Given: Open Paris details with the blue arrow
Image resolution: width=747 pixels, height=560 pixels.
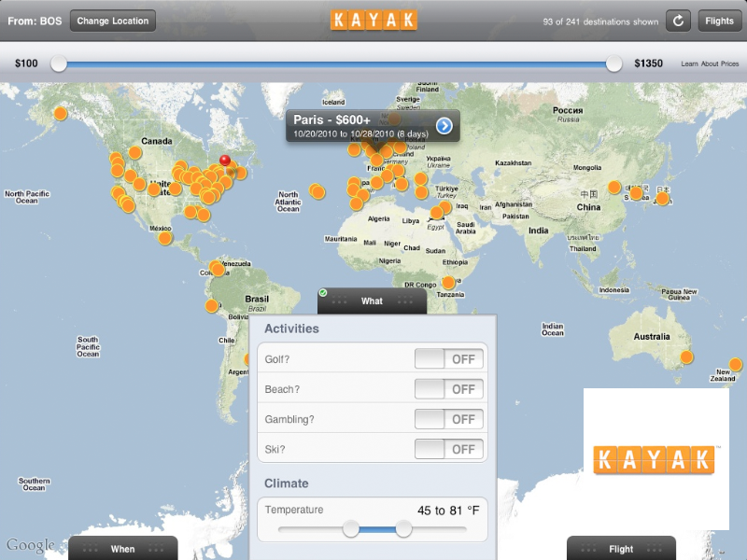Looking at the screenshot, I should [x=444, y=126].
